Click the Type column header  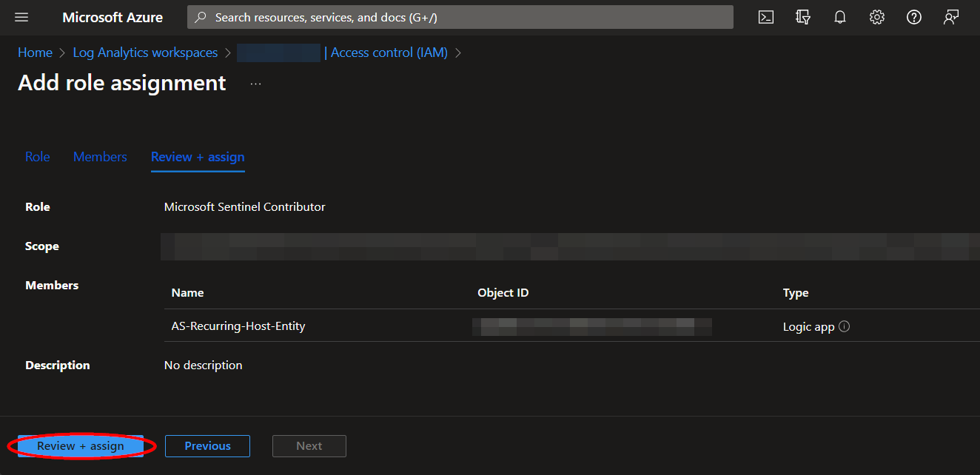[x=796, y=293]
